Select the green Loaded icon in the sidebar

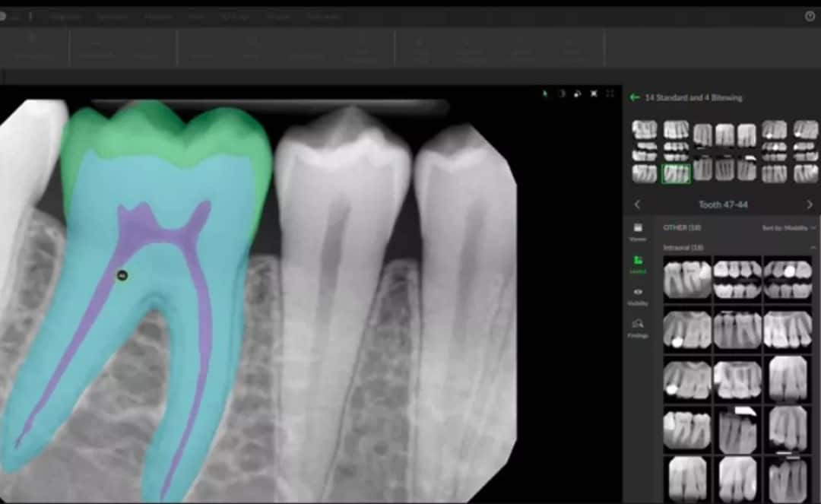(x=638, y=264)
